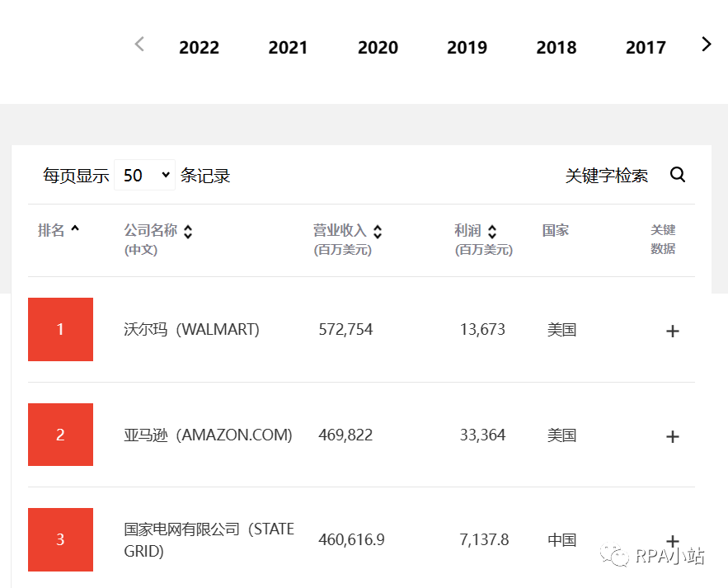
Task: Select revenue value 469,822
Action: click(345, 435)
